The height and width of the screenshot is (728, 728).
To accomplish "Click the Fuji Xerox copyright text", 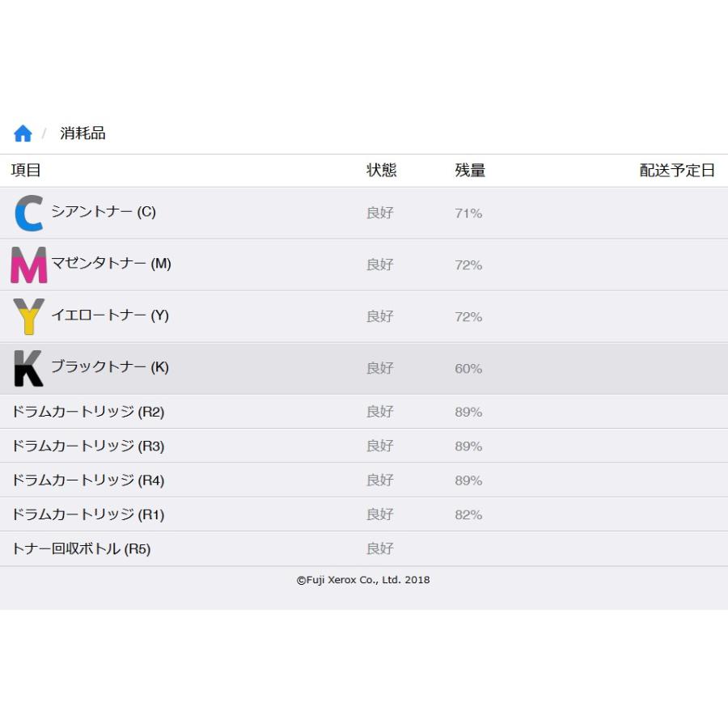I will [363, 579].
